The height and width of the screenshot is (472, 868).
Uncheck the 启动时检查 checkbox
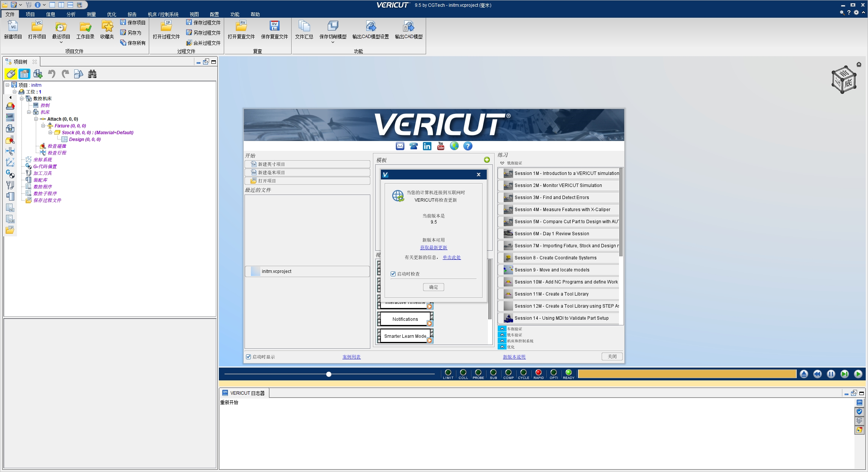[x=393, y=274]
